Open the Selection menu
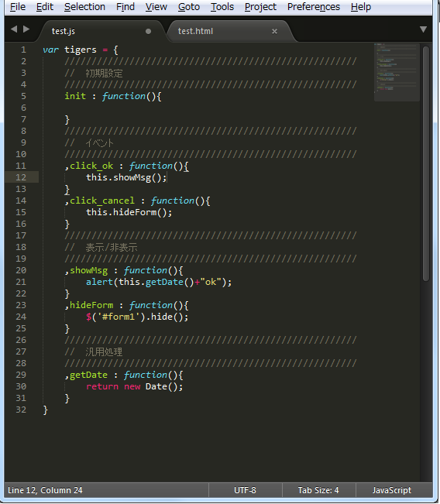The image size is (440, 504). [84, 7]
